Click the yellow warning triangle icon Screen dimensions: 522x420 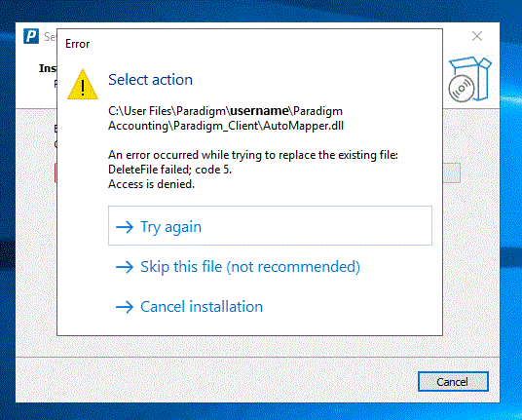(x=83, y=84)
